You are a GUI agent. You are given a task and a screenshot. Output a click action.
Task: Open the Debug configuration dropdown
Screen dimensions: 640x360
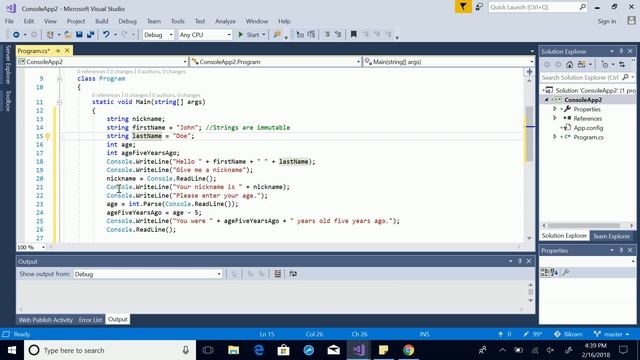tap(158, 35)
